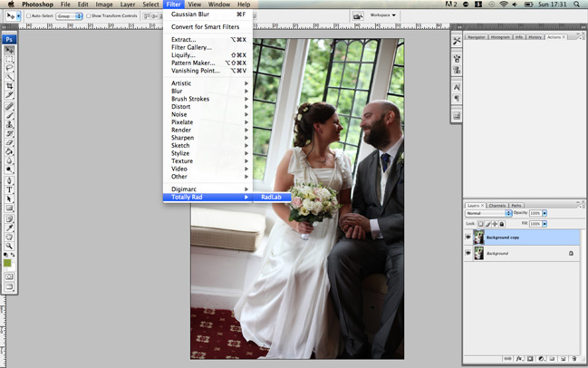The image size is (588, 368).
Task: Choose Liquify... from Filter menu
Action: coord(207,55)
